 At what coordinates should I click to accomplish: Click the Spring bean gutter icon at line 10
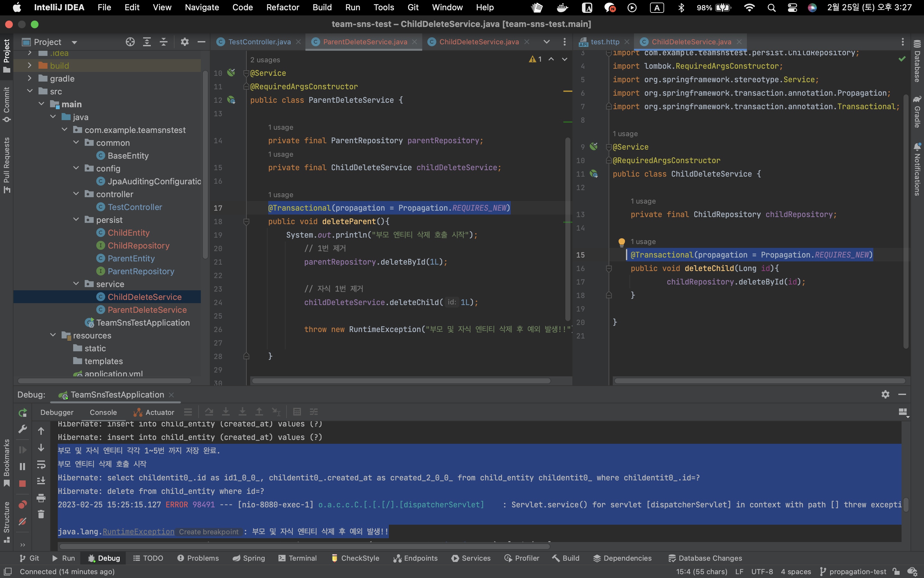point(231,73)
